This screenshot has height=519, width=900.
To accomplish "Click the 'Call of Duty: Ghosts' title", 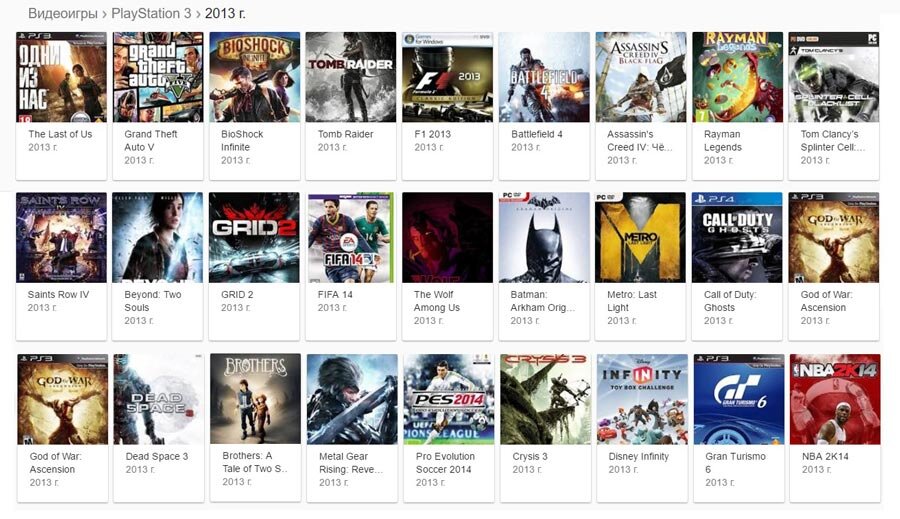I will 730,301.
